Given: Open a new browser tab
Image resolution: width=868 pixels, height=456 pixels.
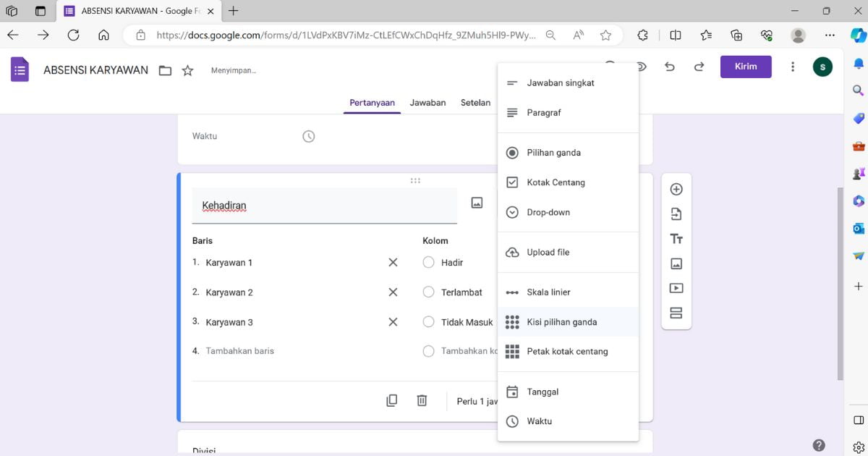Looking at the screenshot, I should tap(234, 11).
